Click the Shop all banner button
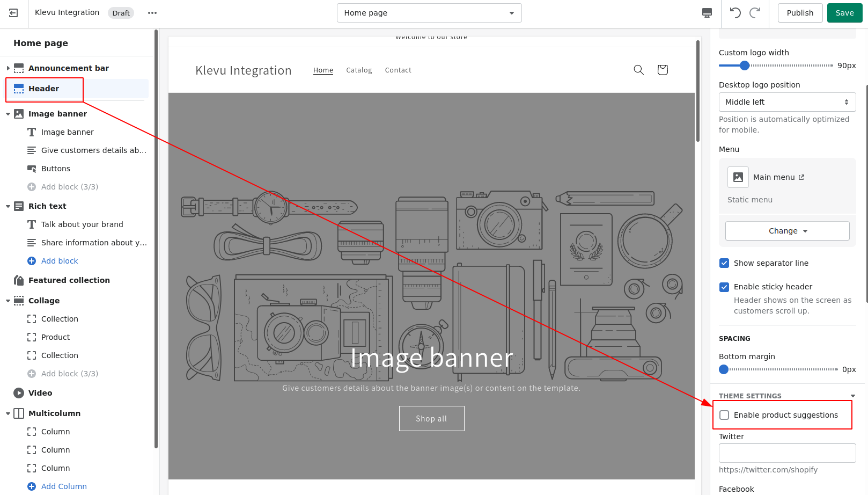Viewport: 868px width, 495px height. click(x=431, y=419)
